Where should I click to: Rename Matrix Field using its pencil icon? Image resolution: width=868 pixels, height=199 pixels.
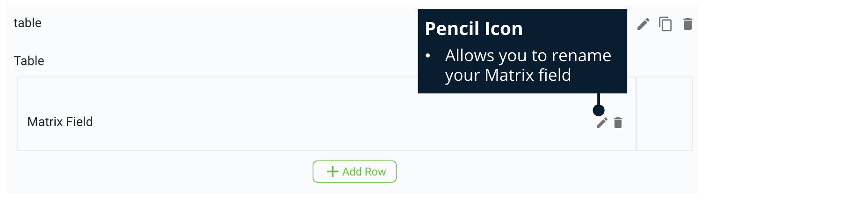[x=602, y=123]
